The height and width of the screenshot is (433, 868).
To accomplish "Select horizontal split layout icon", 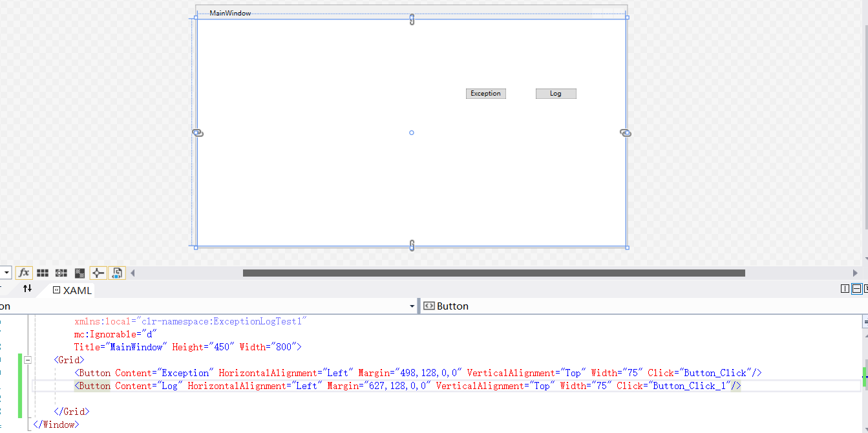I will 856,289.
